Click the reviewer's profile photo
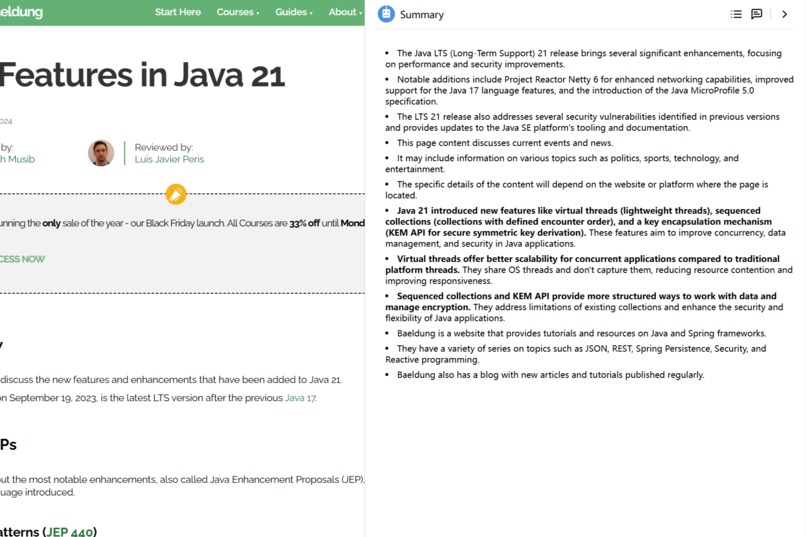The image size is (806, 537). (x=101, y=153)
